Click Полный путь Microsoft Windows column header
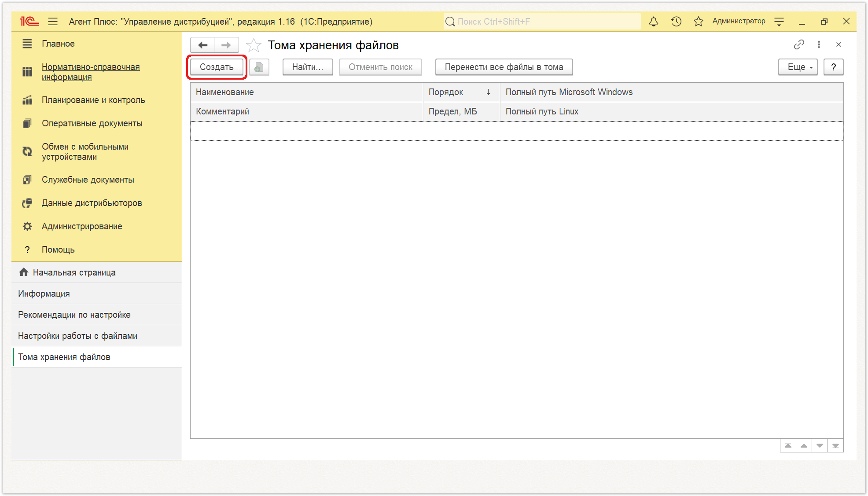Viewport: 868px width, 496px height. point(672,92)
